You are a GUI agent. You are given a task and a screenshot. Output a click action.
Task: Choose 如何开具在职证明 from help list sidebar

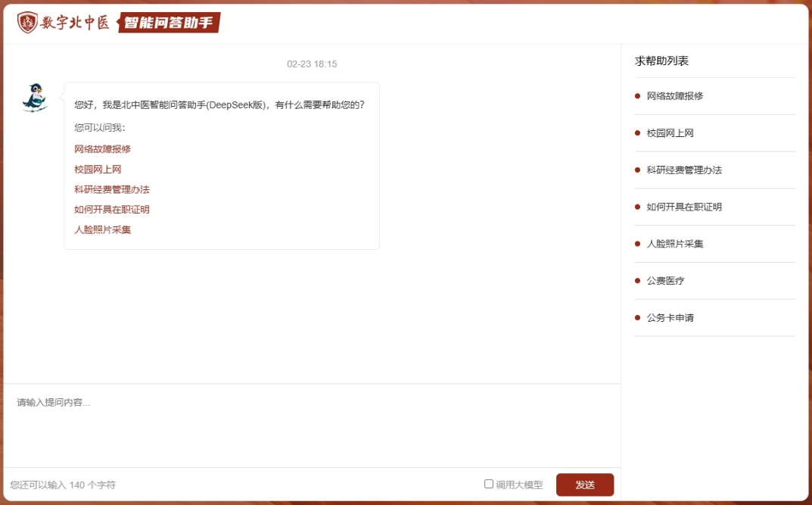point(684,207)
